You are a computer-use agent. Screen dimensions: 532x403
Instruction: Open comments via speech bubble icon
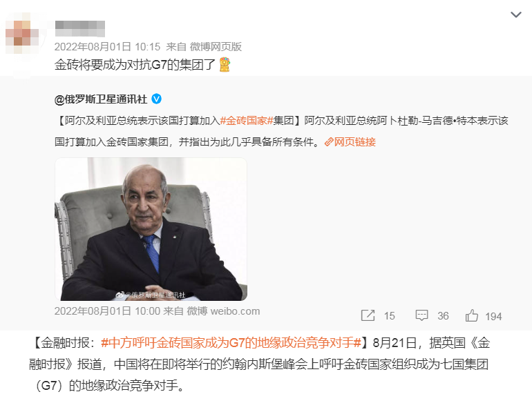[x=421, y=315]
